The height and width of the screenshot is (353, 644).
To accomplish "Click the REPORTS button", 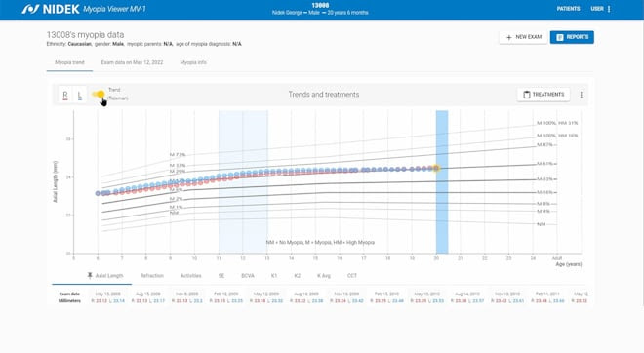I will (572, 37).
